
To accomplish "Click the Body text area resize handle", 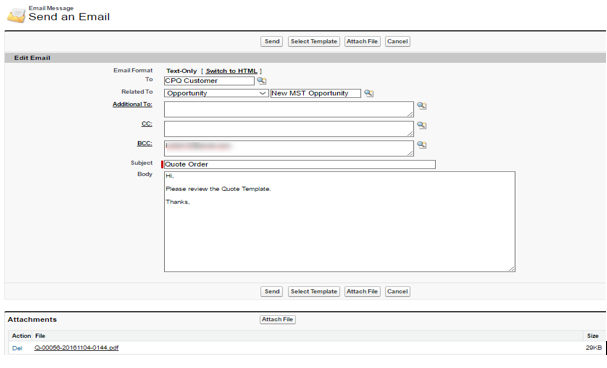I will coord(512,269).
